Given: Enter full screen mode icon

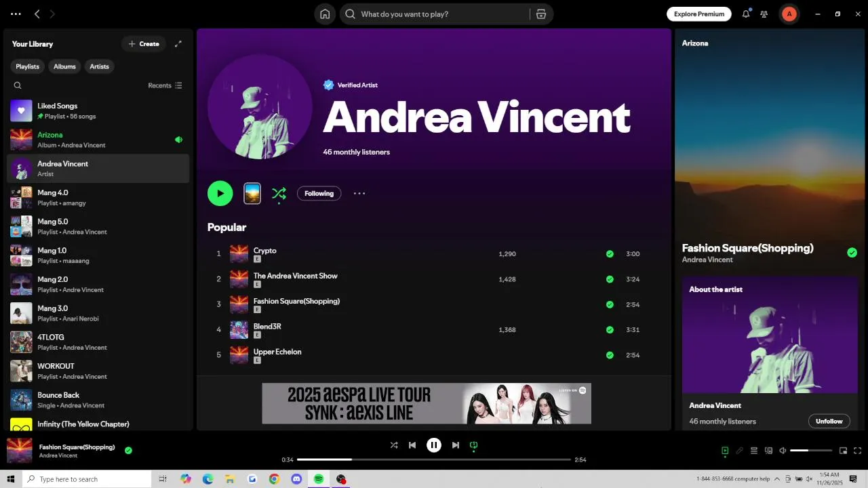Looking at the screenshot, I should (858, 451).
